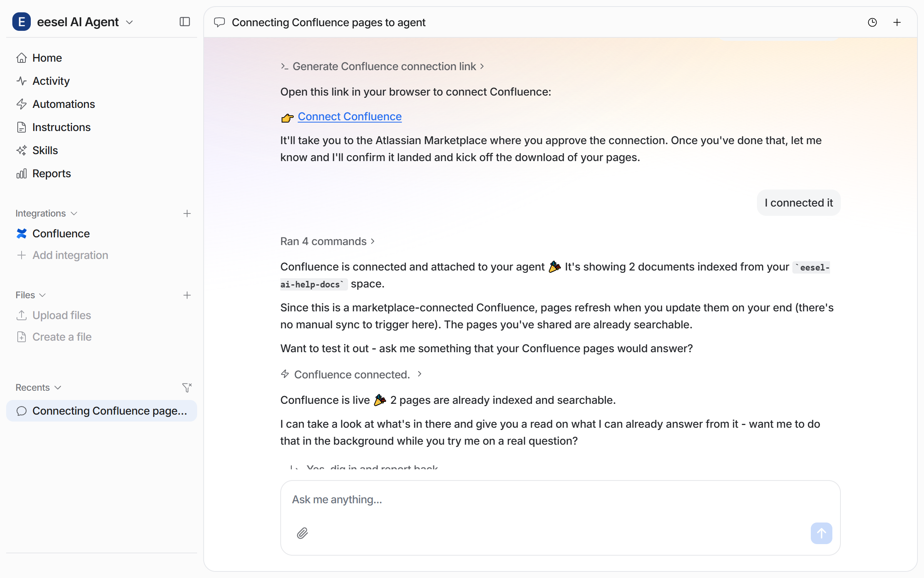Open the eesel AI Agent dropdown
This screenshot has height=578, width=924.
click(x=85, y=22)
